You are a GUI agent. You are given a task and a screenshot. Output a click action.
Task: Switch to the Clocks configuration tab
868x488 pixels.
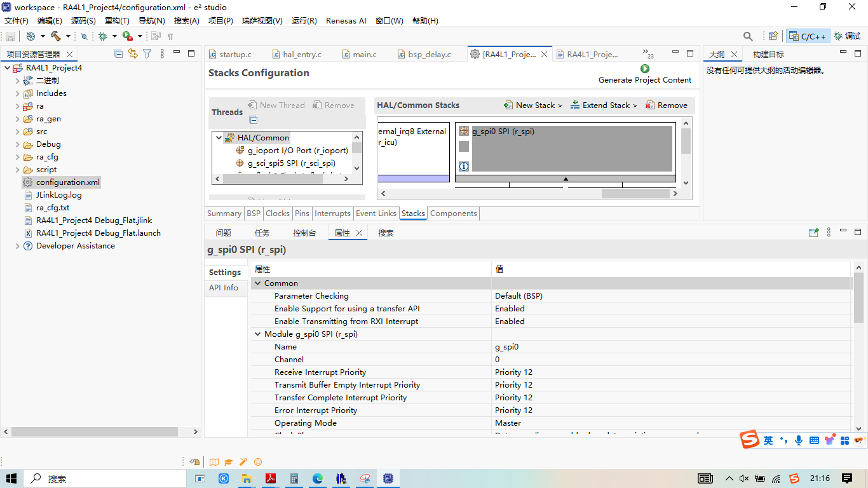[278, 213]
